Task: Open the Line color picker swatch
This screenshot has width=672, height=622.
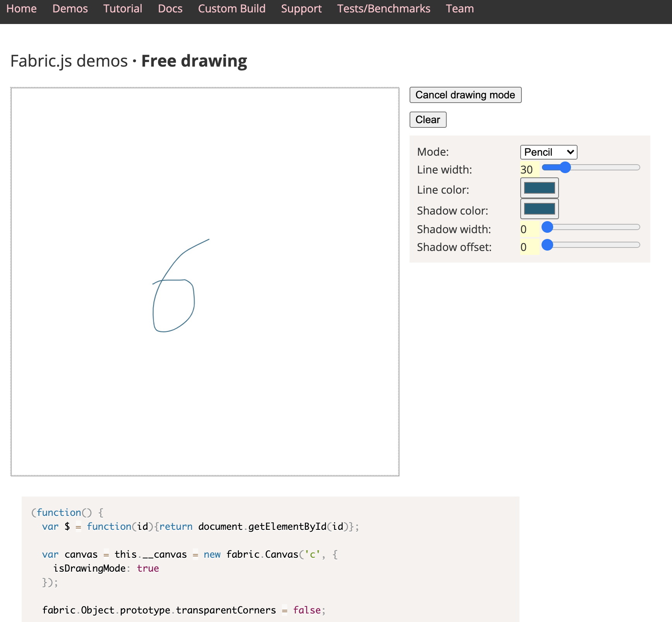Action: 539,188
